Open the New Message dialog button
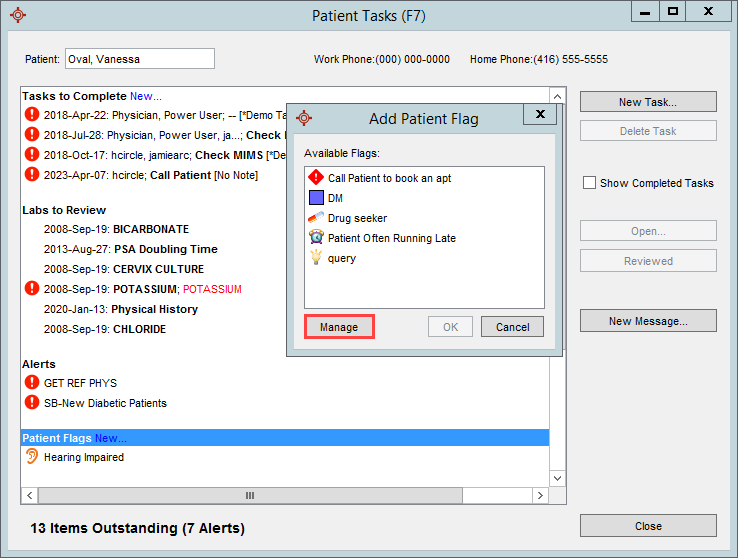 648,321
